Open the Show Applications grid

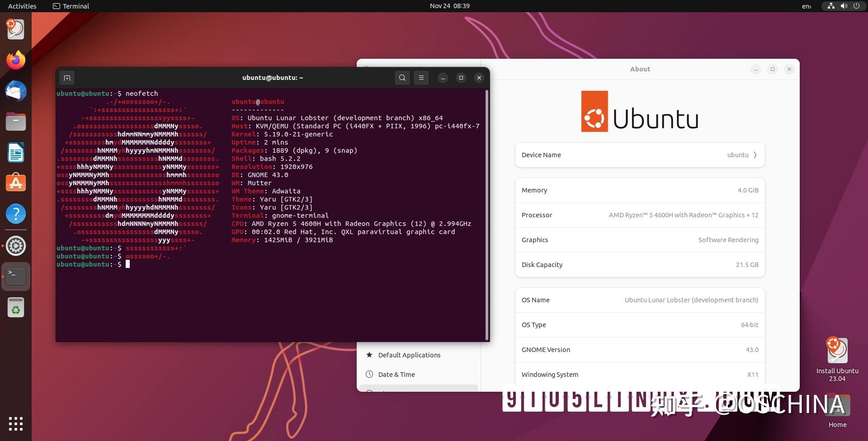(x=15, y=424)
